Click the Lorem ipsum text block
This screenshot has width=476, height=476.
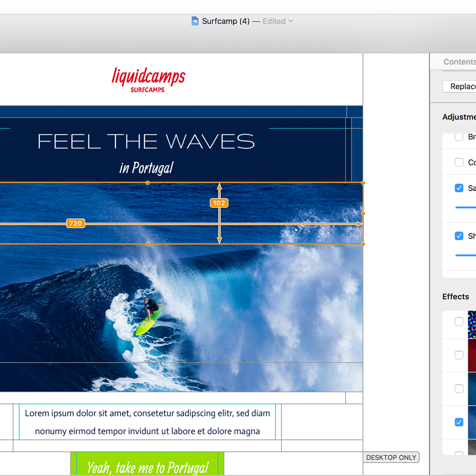click(147, 422)
